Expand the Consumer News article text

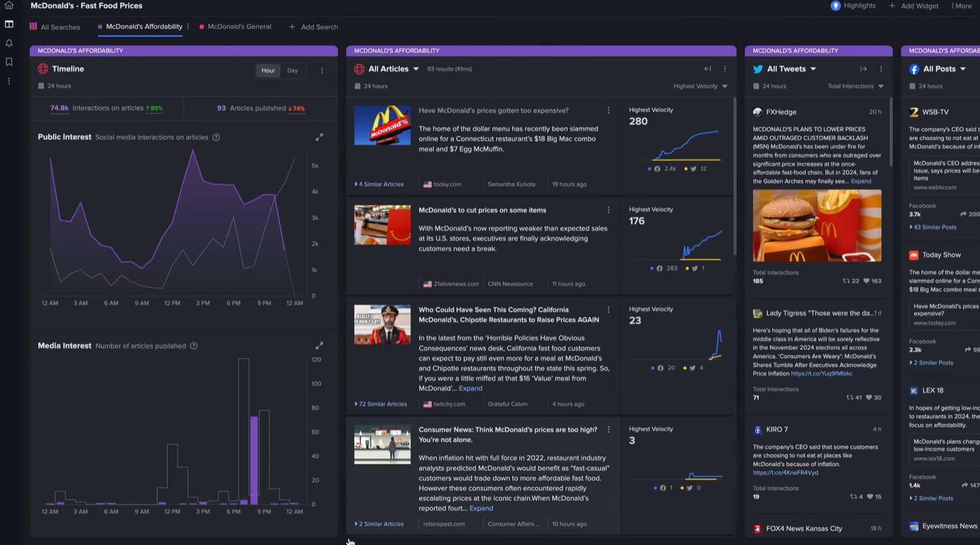(481, 509)
